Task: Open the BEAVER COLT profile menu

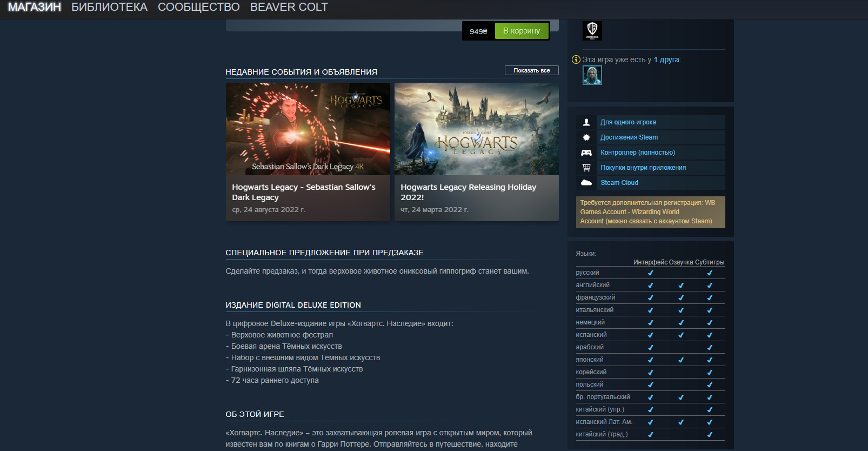Action: [289, 7]
